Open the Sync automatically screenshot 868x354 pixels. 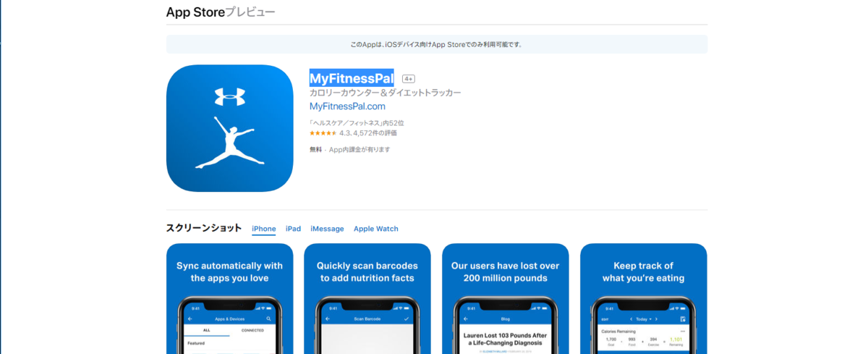click(x=229, y=298)
